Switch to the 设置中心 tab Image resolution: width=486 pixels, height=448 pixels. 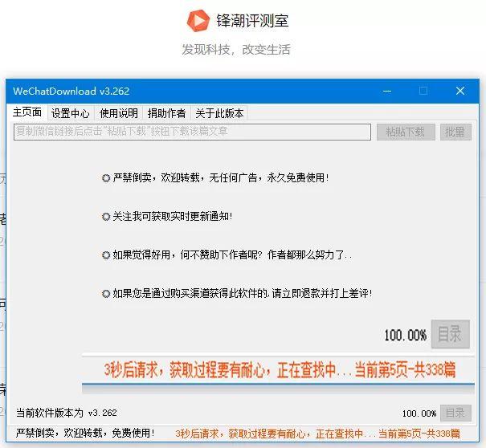[71, 113]
